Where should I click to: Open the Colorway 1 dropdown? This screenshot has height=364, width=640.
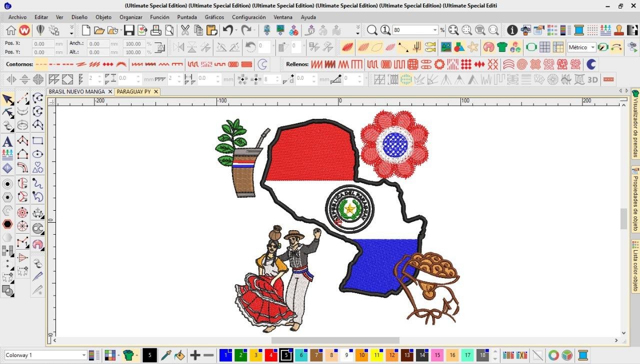point(83,356)
